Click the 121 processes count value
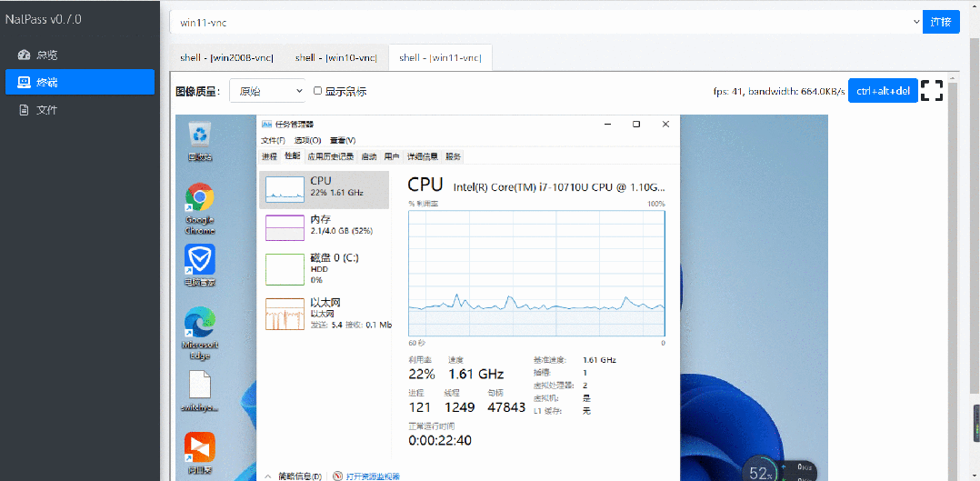 point(419,407)
